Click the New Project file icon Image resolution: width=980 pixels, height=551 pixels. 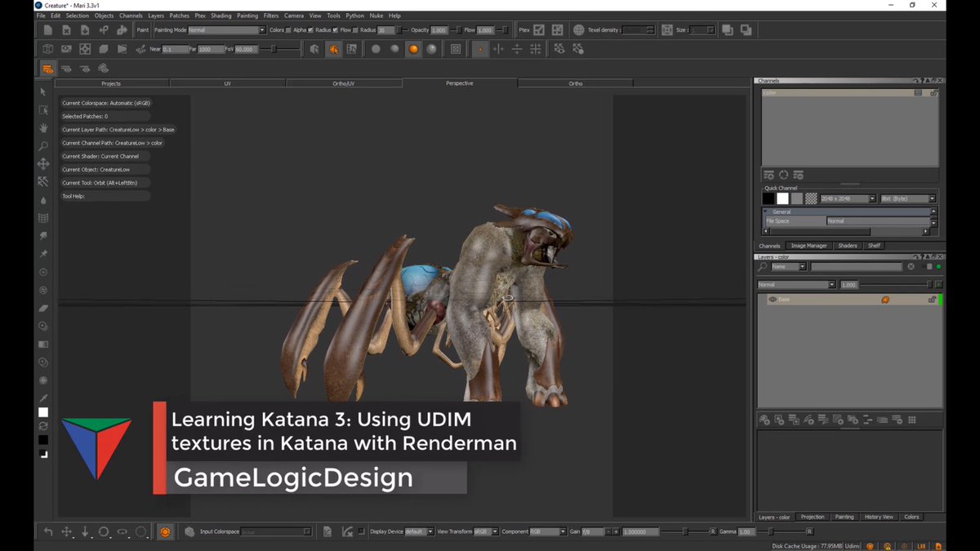coord(48,30)
